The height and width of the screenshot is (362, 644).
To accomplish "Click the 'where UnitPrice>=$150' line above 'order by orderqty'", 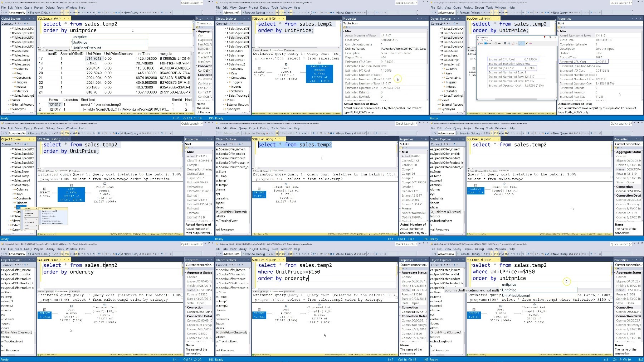I will (x=289, y=272).
